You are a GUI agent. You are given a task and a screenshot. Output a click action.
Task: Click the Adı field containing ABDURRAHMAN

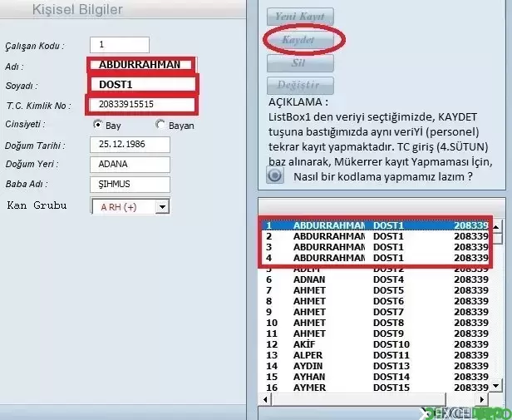click(141, 65)
